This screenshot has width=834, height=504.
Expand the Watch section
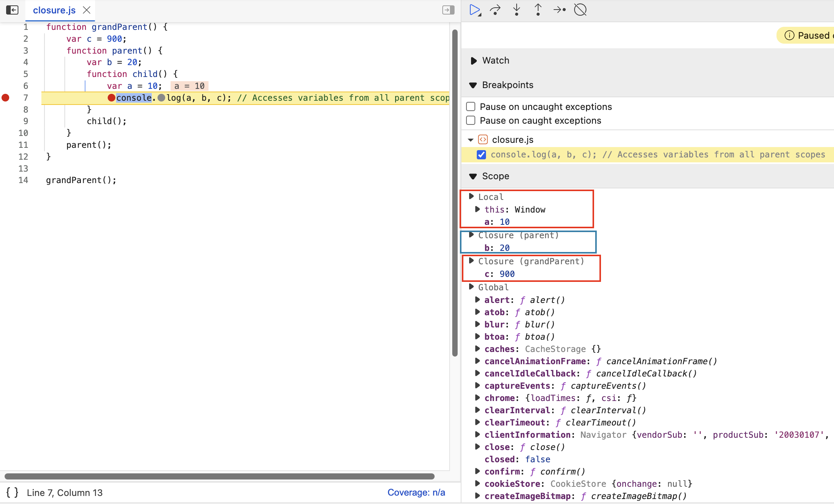click(x=474, y=61)
